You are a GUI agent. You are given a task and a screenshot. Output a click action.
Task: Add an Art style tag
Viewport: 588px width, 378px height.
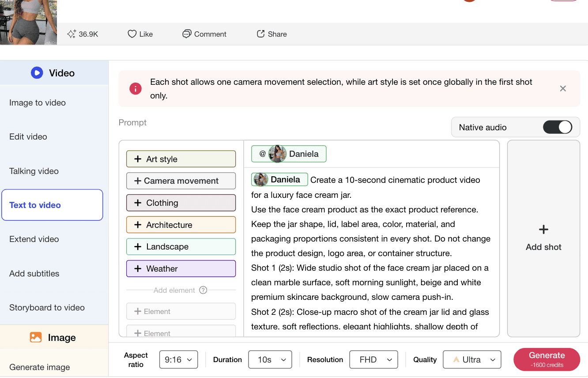181,159
